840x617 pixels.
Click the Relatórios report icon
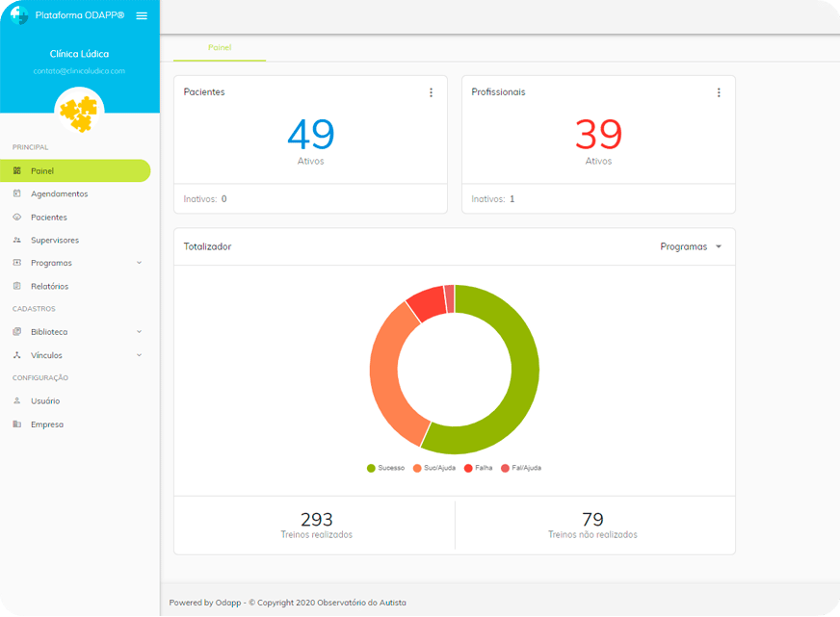coord(17,286)
